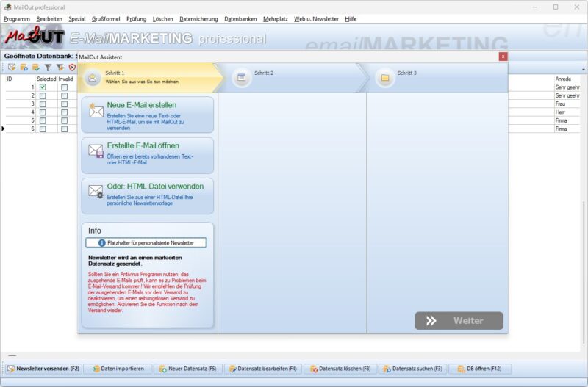Check Selected checkbox for row 6
The image size is (588, 387).
pyautogui.click(x=43, y=129)
